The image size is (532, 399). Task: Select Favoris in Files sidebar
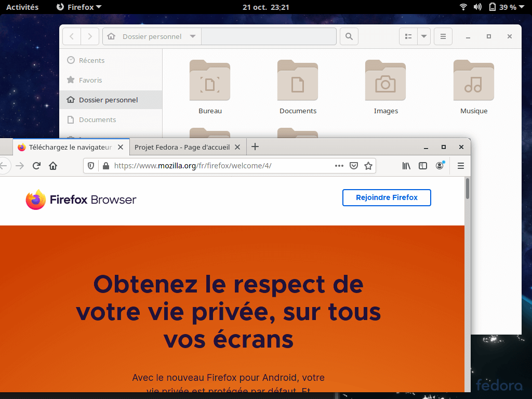[x=111, y=80]
